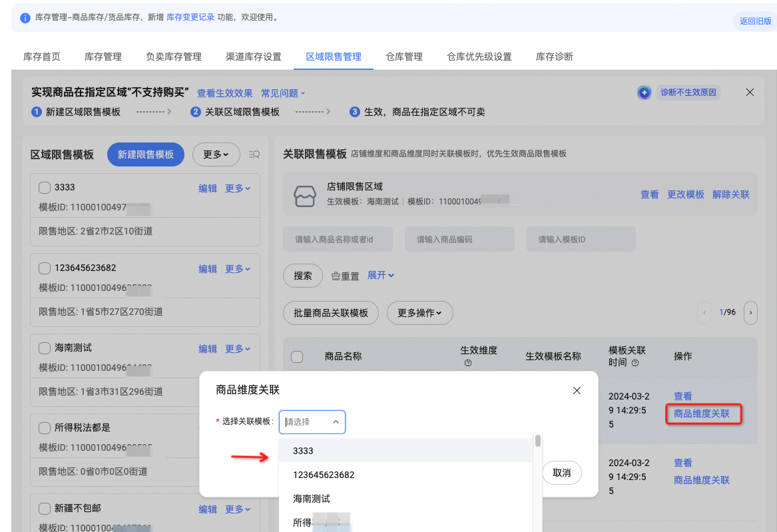Open the 更多操作 dropdown
Viewport: 777px width, 532px height.
click(419, 313)
